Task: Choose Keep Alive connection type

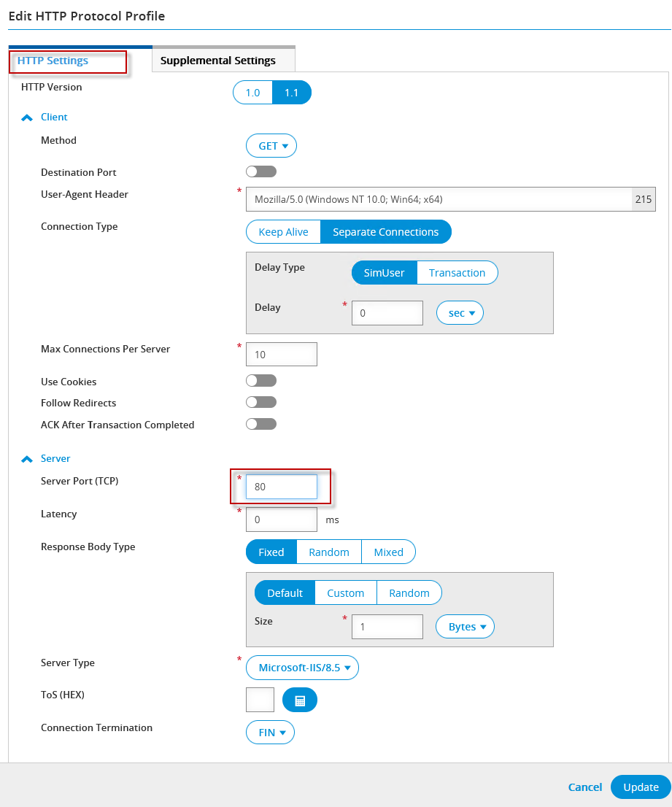Action: (x=283, y=232)
